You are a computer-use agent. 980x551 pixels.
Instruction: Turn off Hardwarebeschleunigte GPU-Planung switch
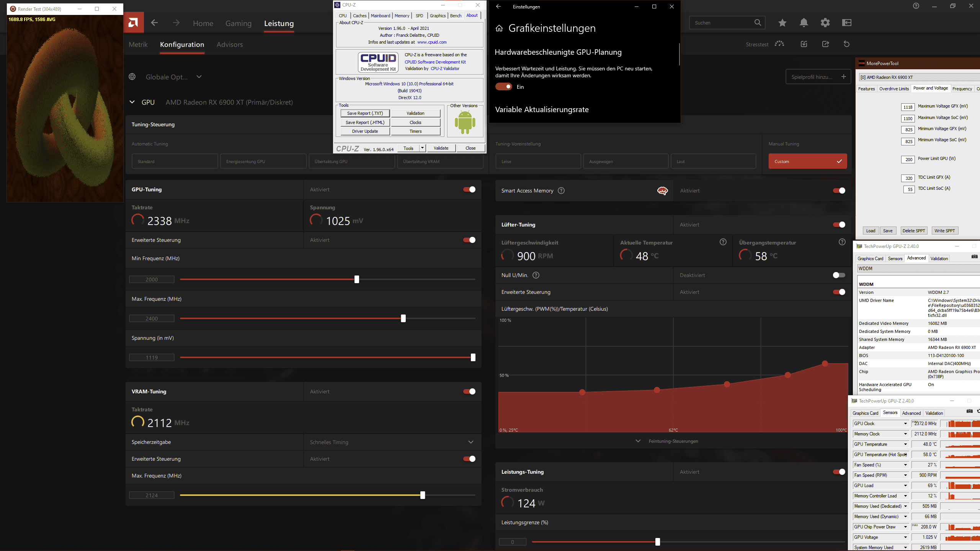[504, 87]
